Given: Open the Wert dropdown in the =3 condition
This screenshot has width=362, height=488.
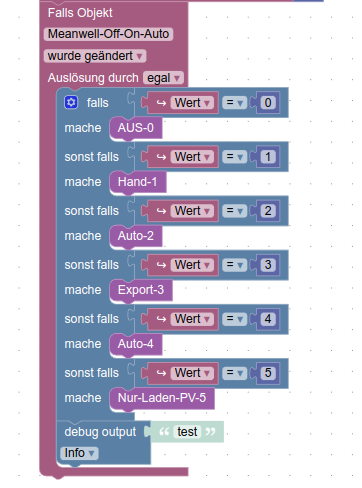Looking at the screenshot, I should [x=192, y=265].
